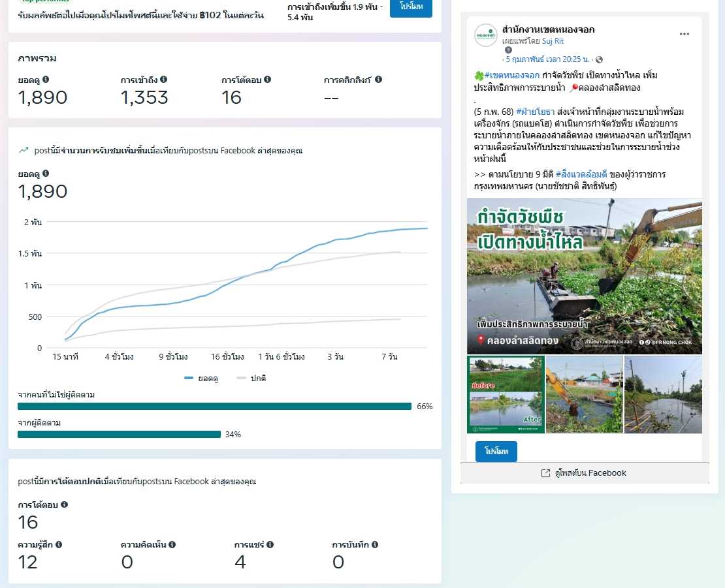This screenshot has height=588, width=725.
Task: Click info icon beside การบันทึก
Action: (x=374, y=544)
